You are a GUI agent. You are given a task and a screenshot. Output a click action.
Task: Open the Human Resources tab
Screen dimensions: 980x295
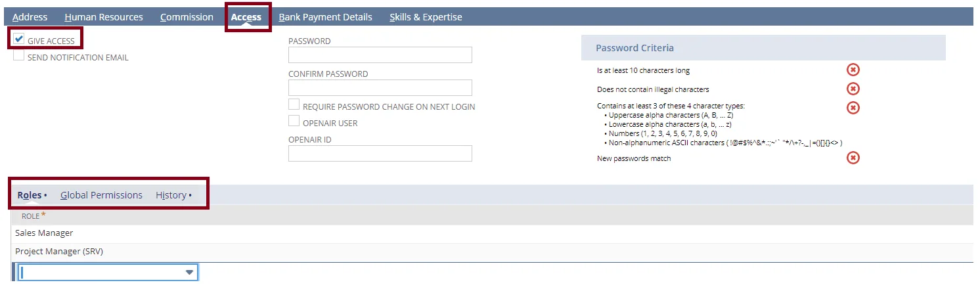(104, 17)
